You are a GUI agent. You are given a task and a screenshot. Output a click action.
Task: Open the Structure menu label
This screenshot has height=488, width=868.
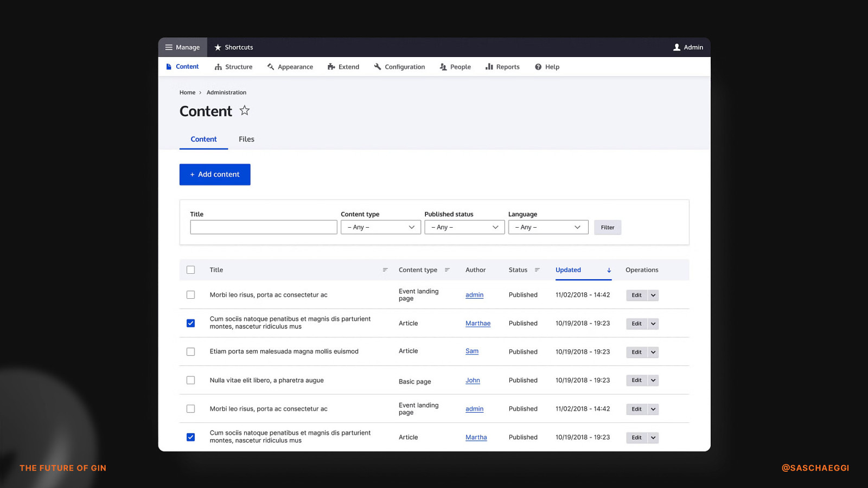(239, 67)
